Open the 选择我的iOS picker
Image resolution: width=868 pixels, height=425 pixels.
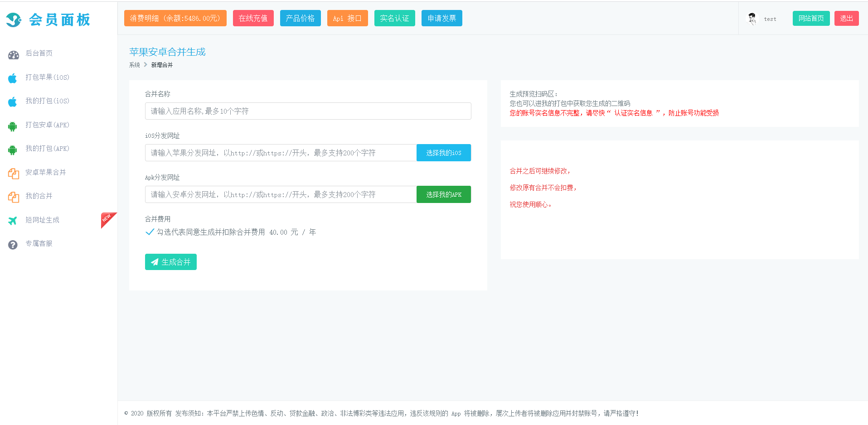point(443,153)
